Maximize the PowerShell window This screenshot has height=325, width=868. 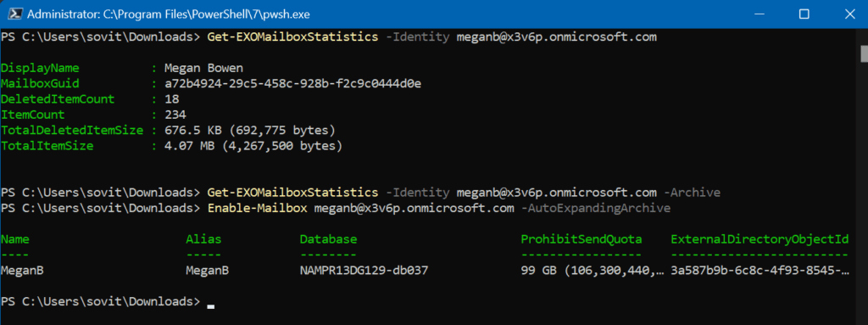click(x=804, y=14)
